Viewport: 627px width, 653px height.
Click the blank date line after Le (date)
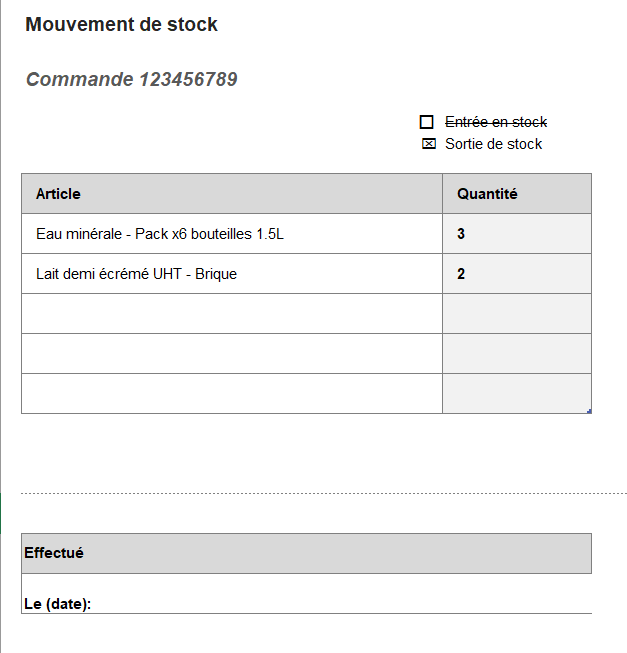click(x=340, y=603)
